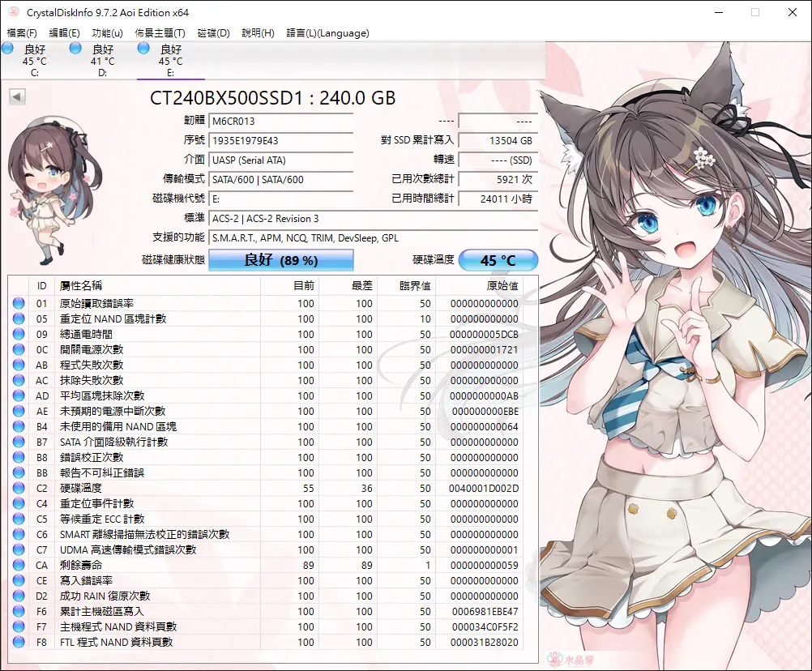Image resolution: width=812 pixels, height=671 pixels.
Task: Click status orb of C7 UDMA row
Action: pyautogui.click(x=19, y=549)
